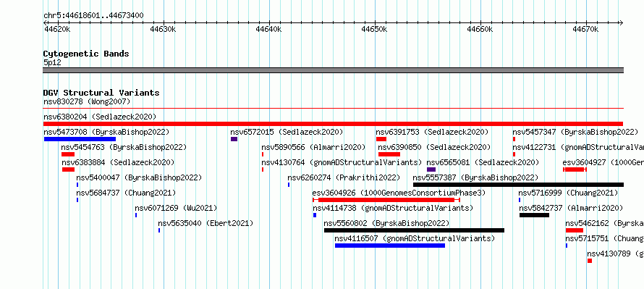Click nsv6260274 (Prakrithi2022) label
Screen dimensions: 644x289
point(344,177)
